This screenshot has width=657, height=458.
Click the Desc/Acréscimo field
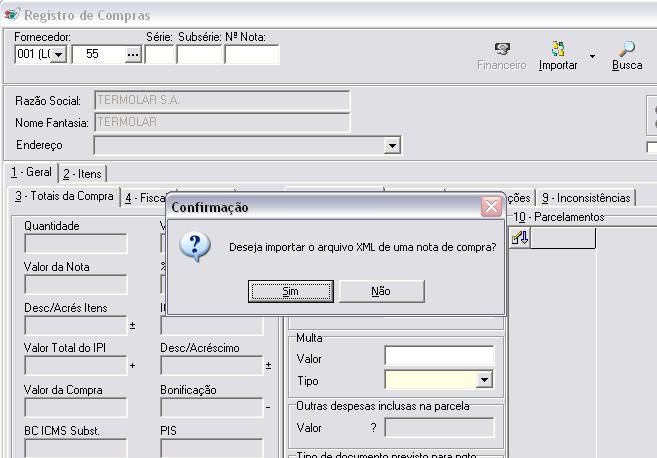point(212,365)
